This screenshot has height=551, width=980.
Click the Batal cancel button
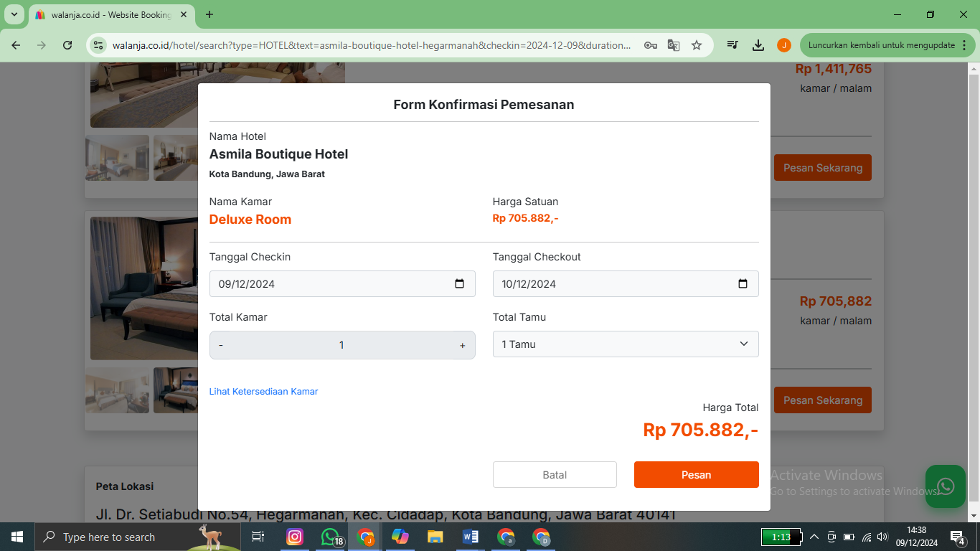(555, 475)
